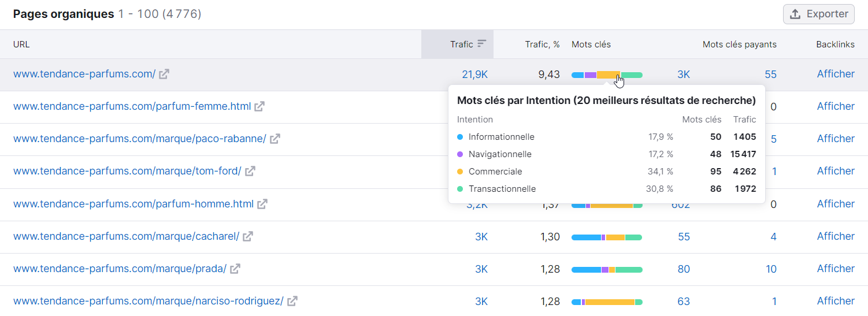Click Afficher backlinks for parfum-femme row
The width and height of the screenshot is (868, 316).
836,106
